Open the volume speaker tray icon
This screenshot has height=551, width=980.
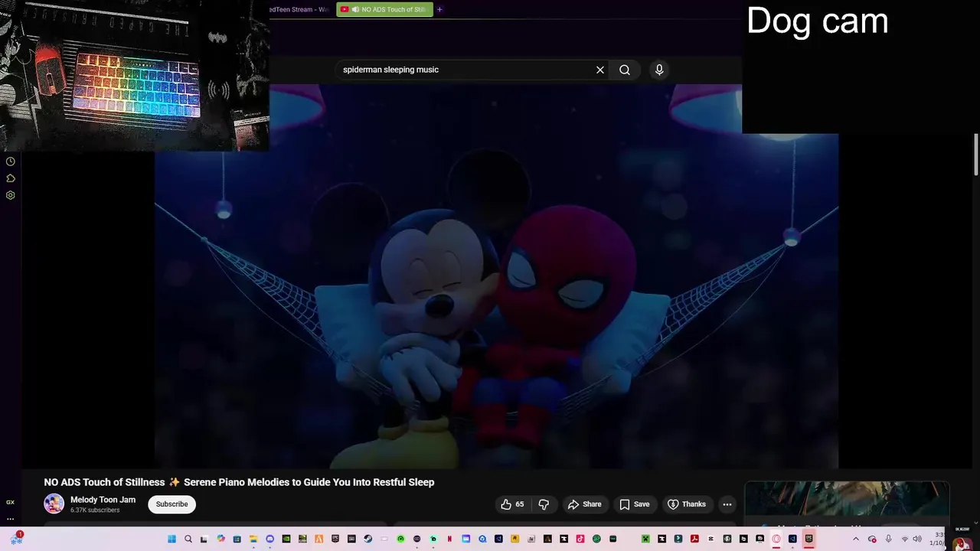917,539
